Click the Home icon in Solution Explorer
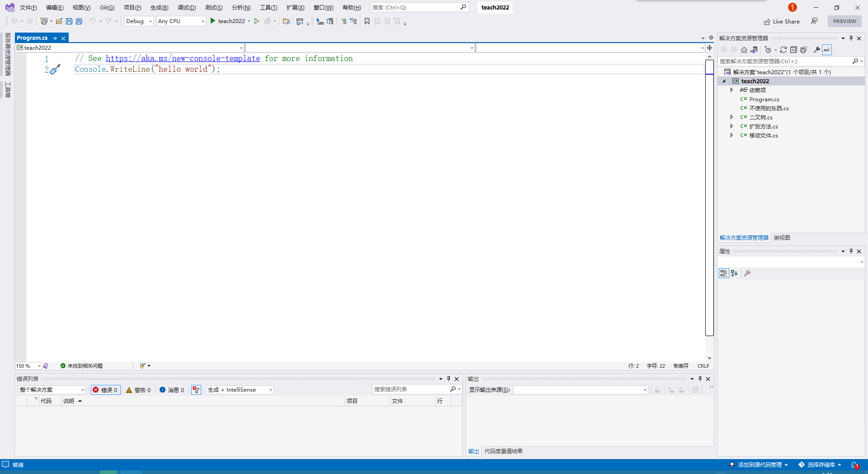868x474 pixels. (x=744, y=50)
